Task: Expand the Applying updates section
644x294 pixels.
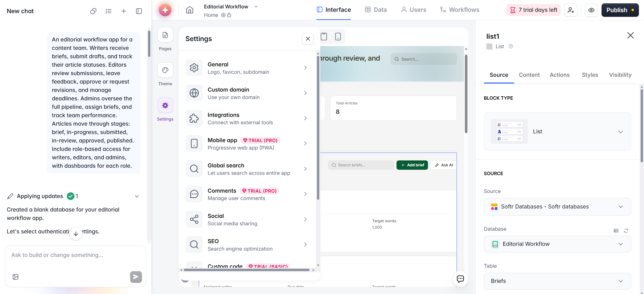Action: pos(137,196)
